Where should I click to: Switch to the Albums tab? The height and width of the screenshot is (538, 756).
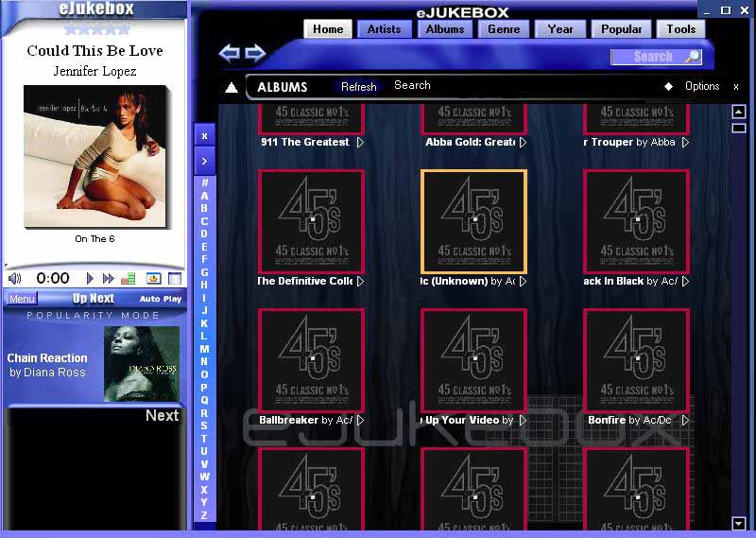[444, 29]
